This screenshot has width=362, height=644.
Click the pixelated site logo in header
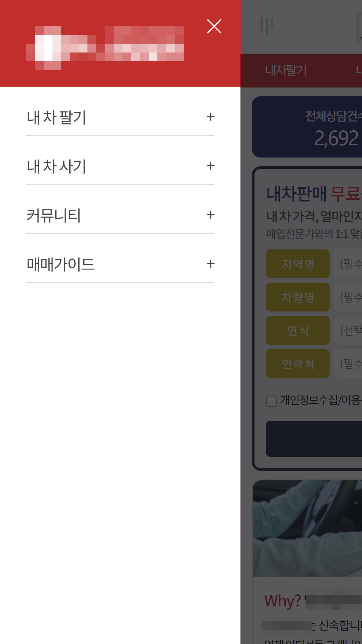[x=105, y=48]
